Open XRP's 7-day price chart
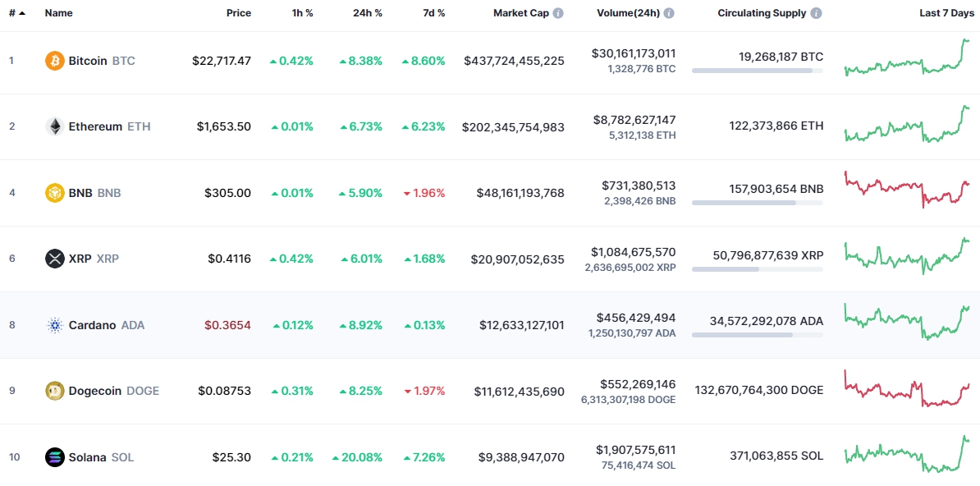This screenshot has width=980, height=486. coord(907,256)
